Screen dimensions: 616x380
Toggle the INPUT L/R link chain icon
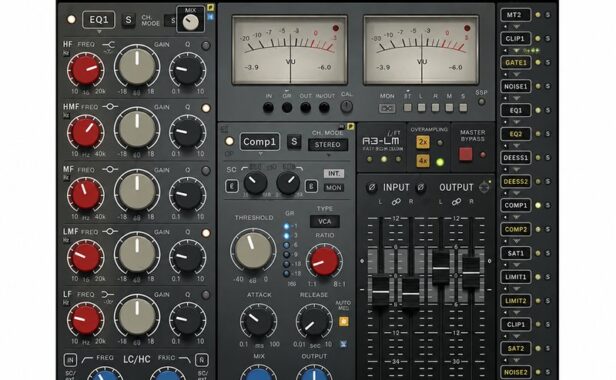click(396, 202)
